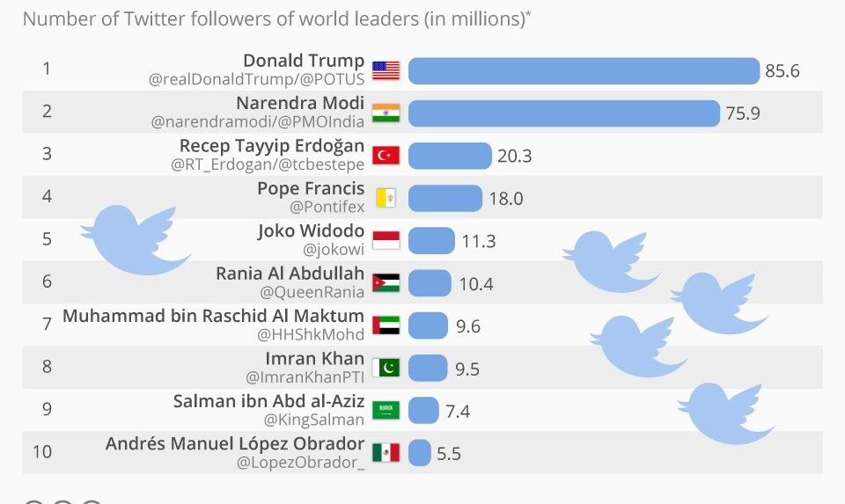This screenshot has width=845, height=504.
Task: Click the Vatican City flag icon
Action: coord(386,198)
